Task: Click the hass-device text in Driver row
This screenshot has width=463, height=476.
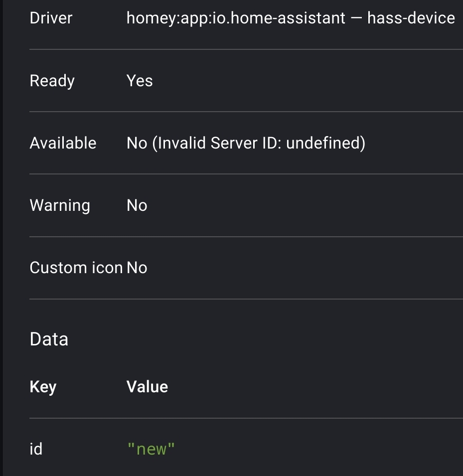Action: (411, 18)
